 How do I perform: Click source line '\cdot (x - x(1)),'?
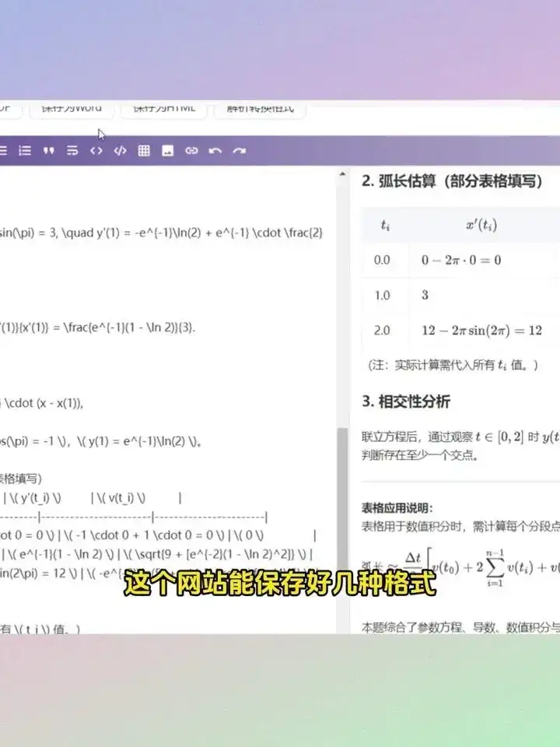42,404
